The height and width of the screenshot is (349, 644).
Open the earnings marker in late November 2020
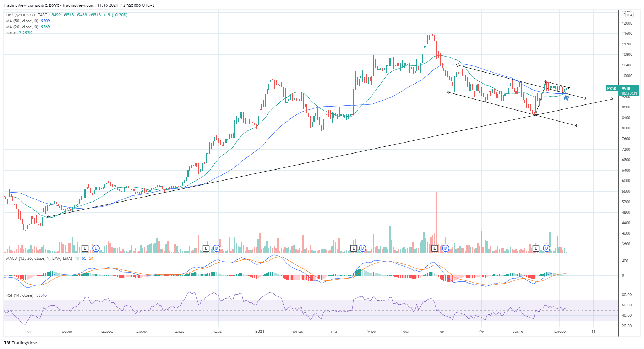coord(206,248)
